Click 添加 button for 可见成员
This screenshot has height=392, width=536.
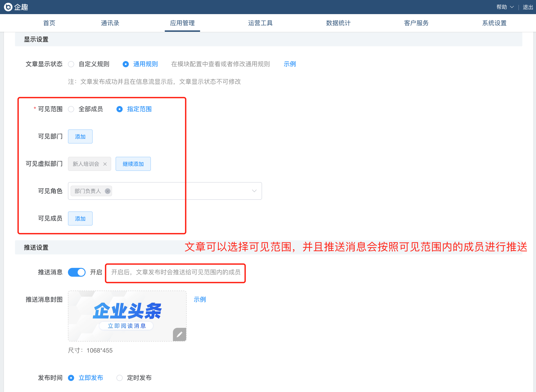click(80, 218)
